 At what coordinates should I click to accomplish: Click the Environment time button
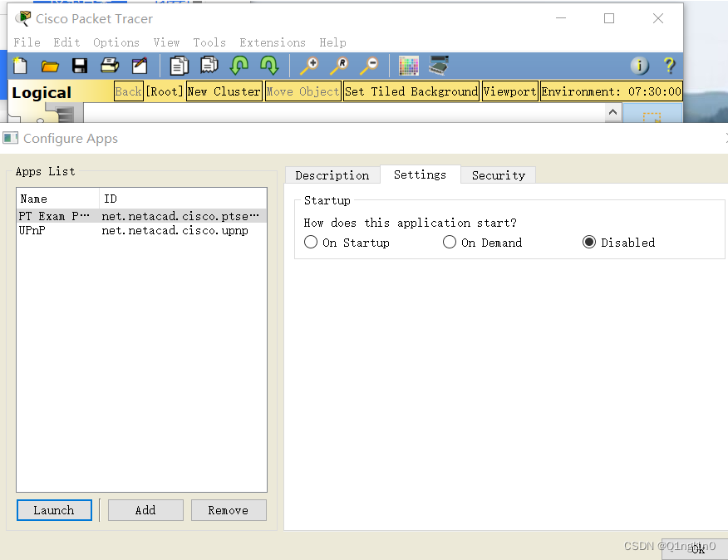point(611,91)
